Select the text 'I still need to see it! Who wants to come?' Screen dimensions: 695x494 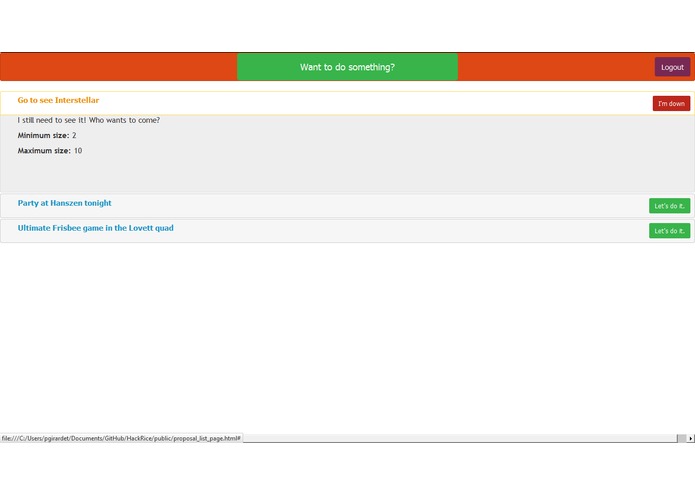(89, 120)
